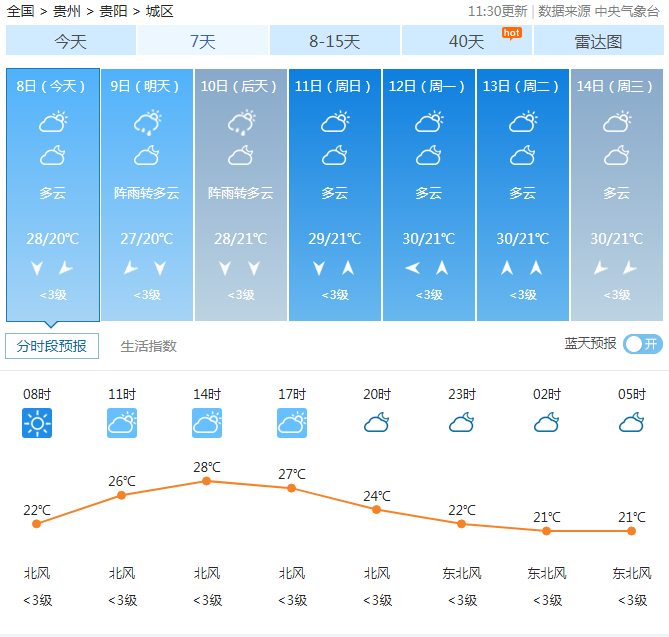Select the 雷达图 tab
Screen dimensions: 669x637
[598, 41]
